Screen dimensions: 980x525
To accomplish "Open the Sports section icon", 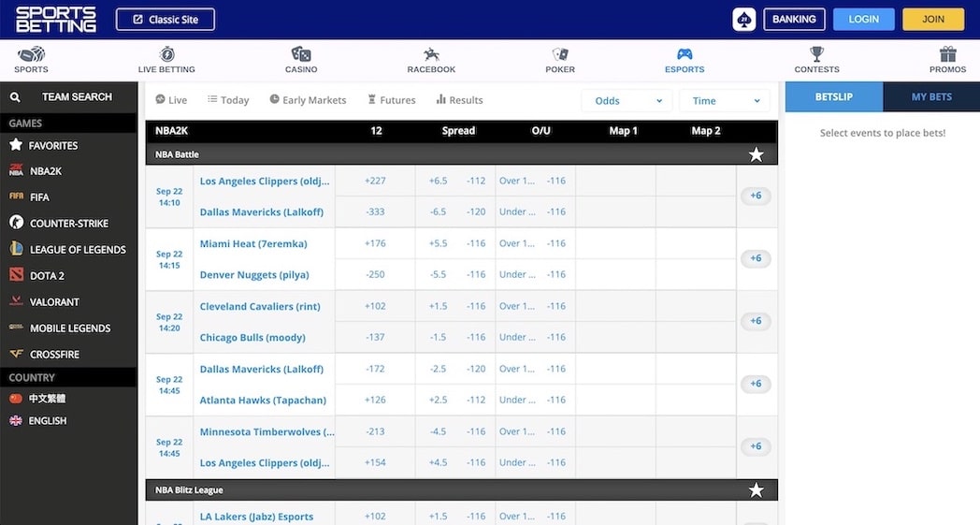I will coord(31,54).
